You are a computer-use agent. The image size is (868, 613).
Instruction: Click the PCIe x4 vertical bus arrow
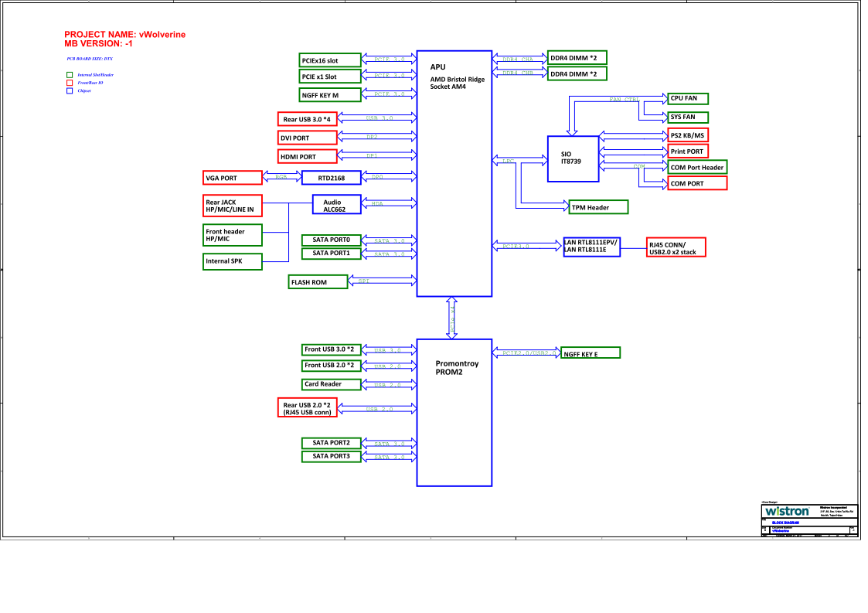452,318
